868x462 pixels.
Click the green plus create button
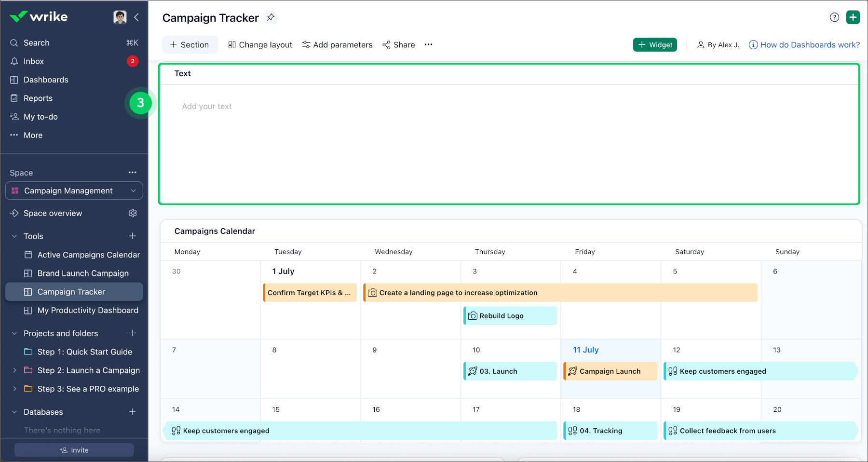click(853, 17)
